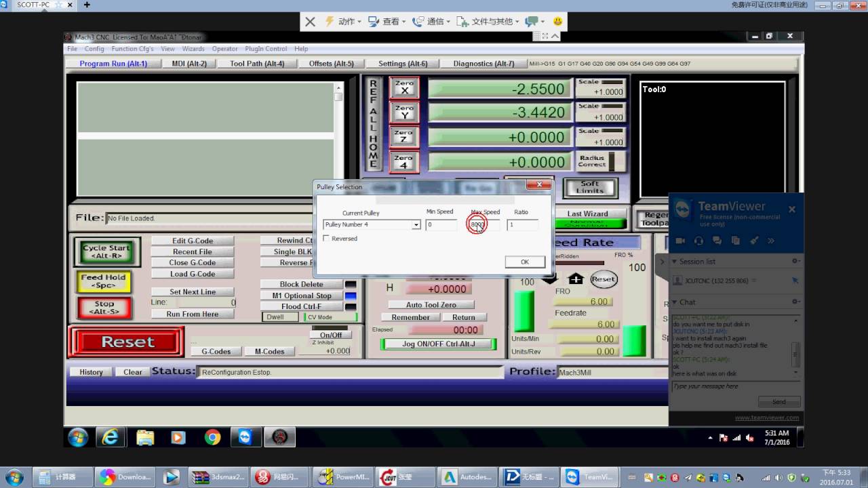The height and width of the screenshot is (488, 868).
Task: Click the Mach3 icon in remote taskbar
Action: [280, 437]
